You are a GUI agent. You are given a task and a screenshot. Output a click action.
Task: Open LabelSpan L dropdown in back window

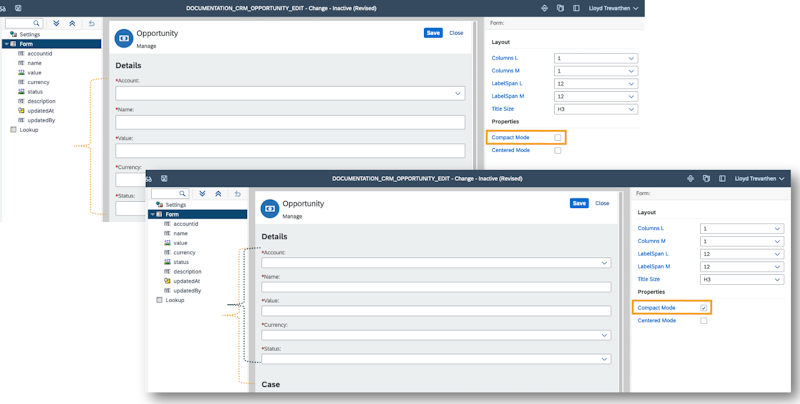(x=596, y=84)
